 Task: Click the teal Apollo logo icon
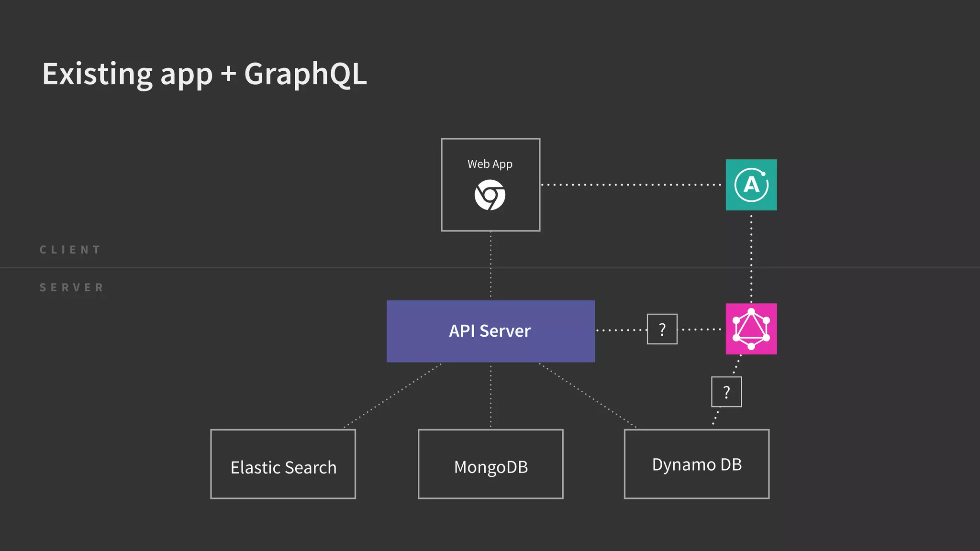pyautogui.click(x=751, y=185)
